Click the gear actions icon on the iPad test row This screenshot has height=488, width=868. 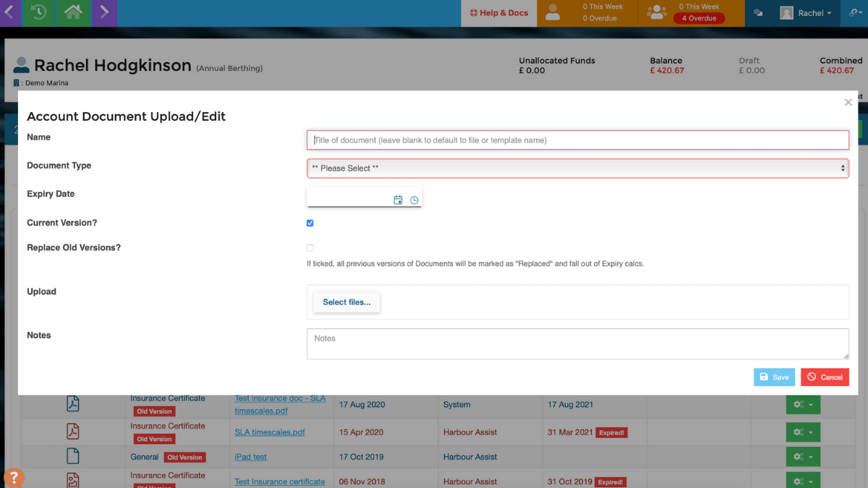pos(799,456)
